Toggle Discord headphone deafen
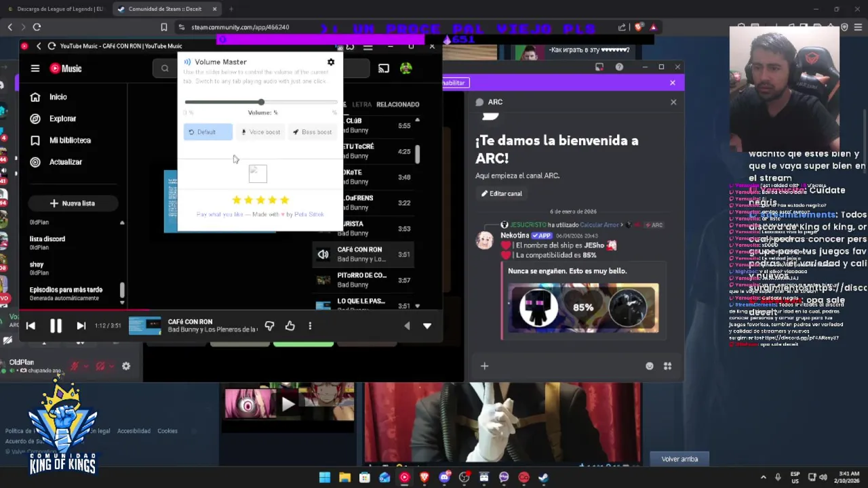Screen dimensions: 868x488 pos(100,366)
